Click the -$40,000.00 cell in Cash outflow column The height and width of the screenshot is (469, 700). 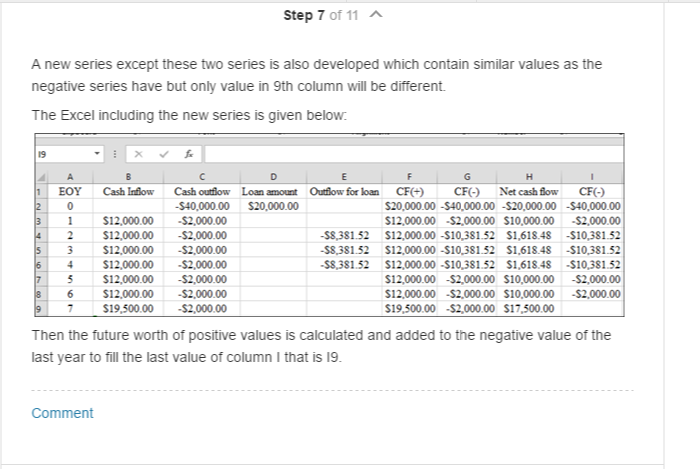click(x=202, y=206)
